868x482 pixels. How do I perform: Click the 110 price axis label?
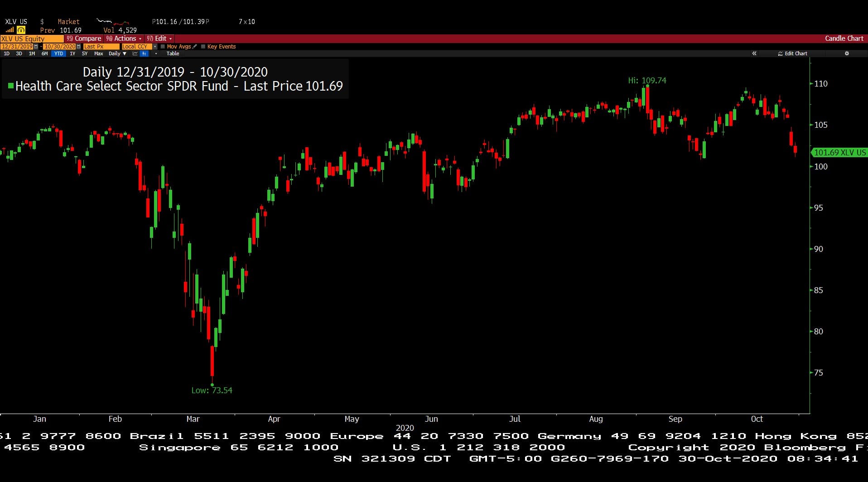(x=820, y=83)
